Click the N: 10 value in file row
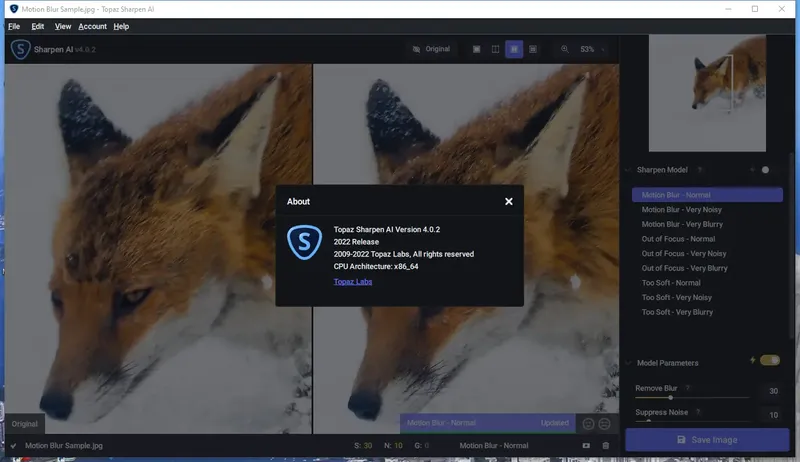The image size is (800, 462). point(393,446)
